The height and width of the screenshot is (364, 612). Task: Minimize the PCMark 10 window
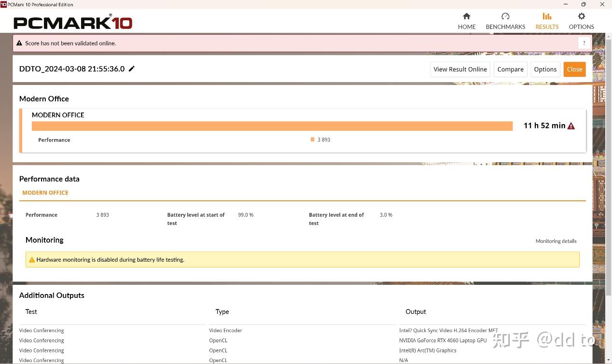pyautogui.click(x=565, y=4)
